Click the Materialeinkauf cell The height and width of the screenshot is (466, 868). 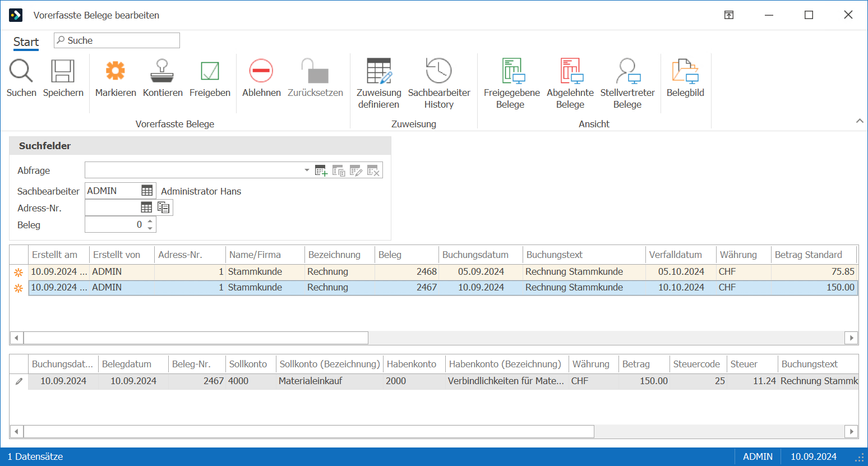[x=330, y=381]
